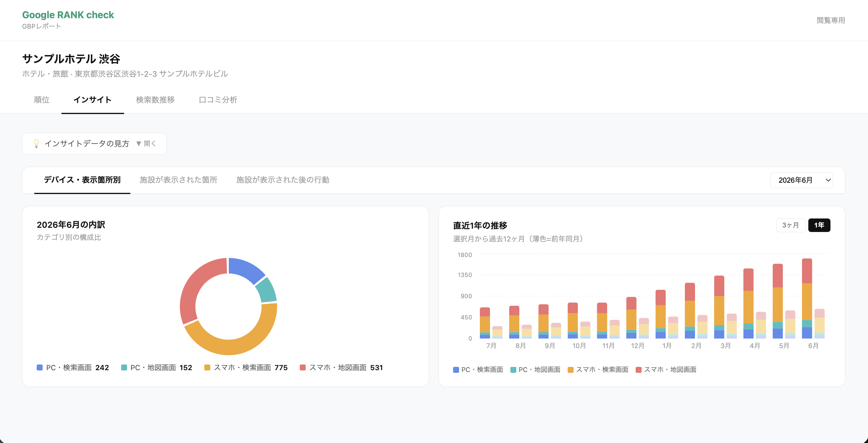The width and height of the screenshot is (868, 443).
Task: Toggle PC・地図画面 series in bar chart legend
Action: click(x=535, y=370)
